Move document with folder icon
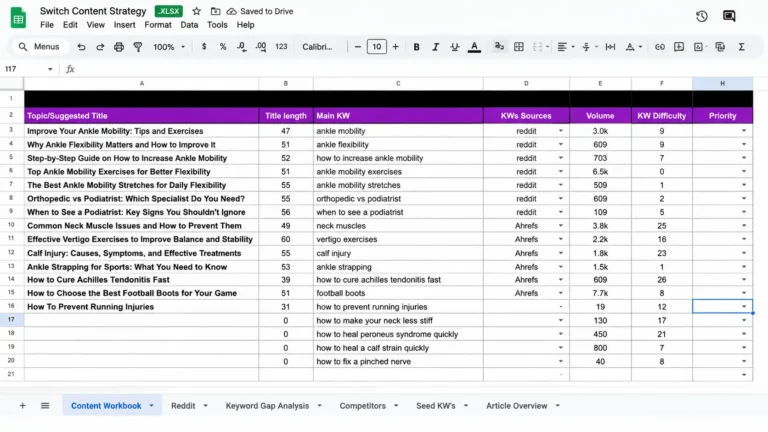768x432 pixels. [215, 11]
